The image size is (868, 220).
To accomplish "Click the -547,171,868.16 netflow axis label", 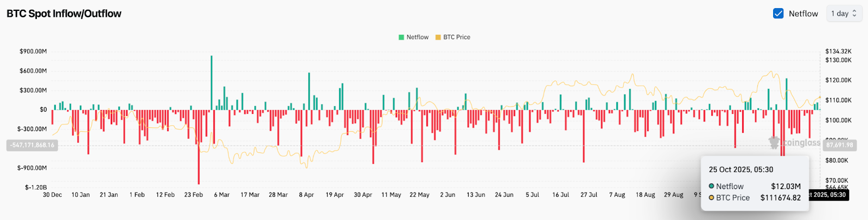I will (x=32, y=145).
